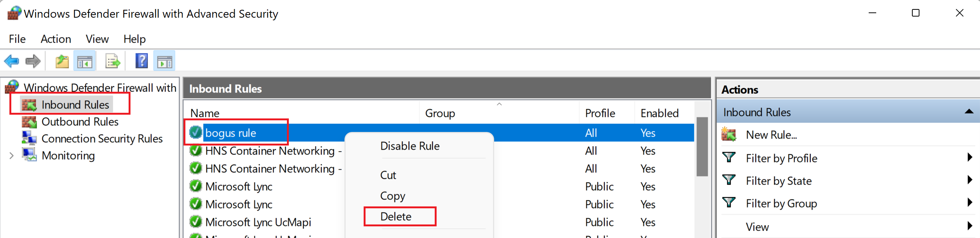Click the All profile cell of bogus rule
The height and width of the screenshot is (238, 980).
pos(591,133)
